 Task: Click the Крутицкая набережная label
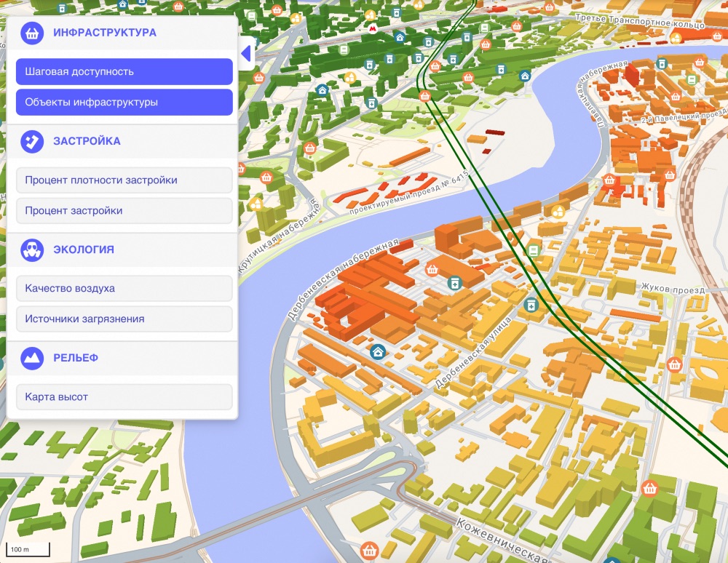pyautogui.click(x=280, y=236)
